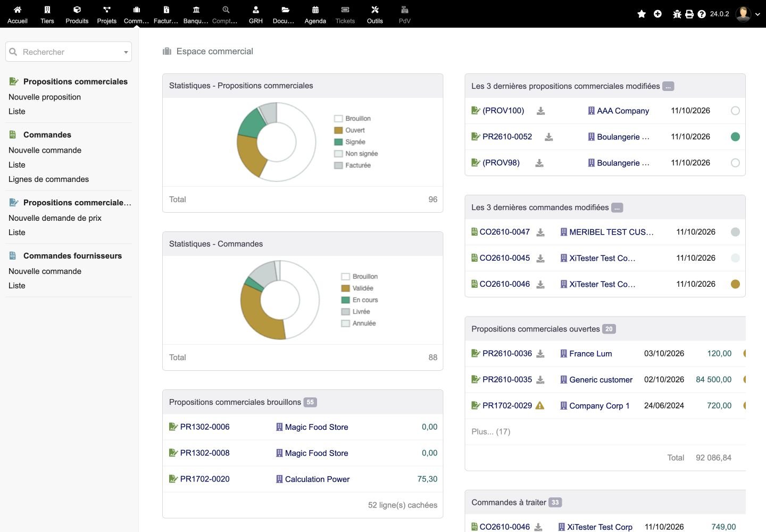
Task: Click the bookmarks star icon
Action: (x=642, y=14)
